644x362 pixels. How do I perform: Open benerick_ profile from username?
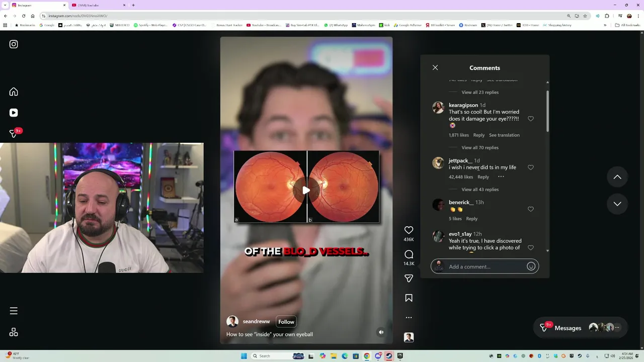(461, 202)
